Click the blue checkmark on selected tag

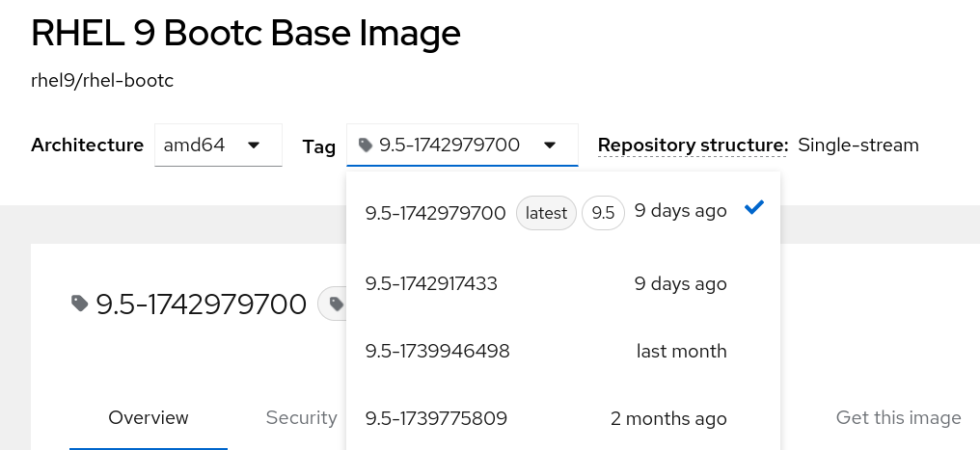pos(754,207)
